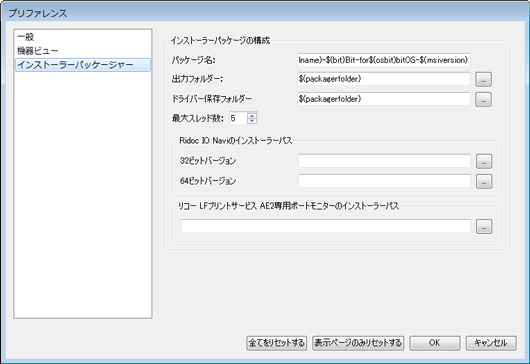This screenshot has width=530, height=364.
Task: Click 全てをリセットする button
Action: click(276, 343)
